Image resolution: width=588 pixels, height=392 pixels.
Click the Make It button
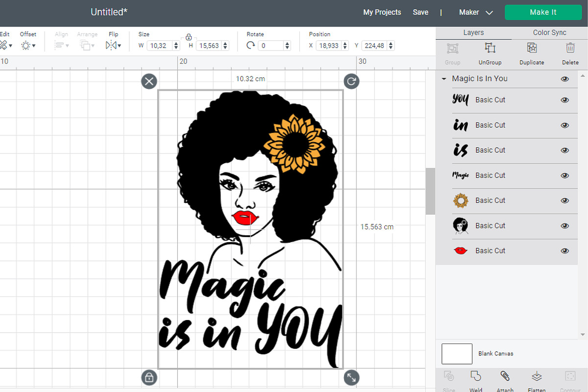click(543, 12)
